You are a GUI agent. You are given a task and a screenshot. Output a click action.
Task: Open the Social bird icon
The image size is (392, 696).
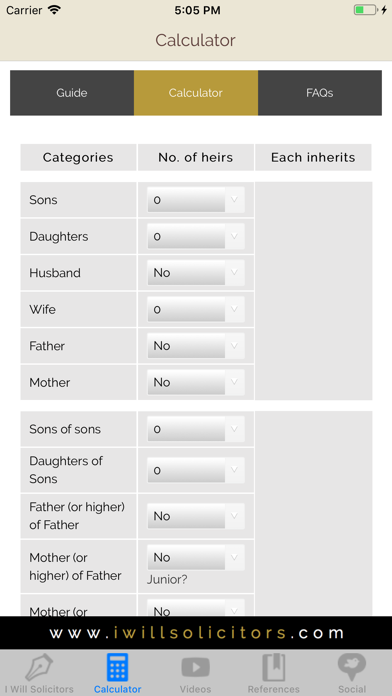(x=352, y=668)
